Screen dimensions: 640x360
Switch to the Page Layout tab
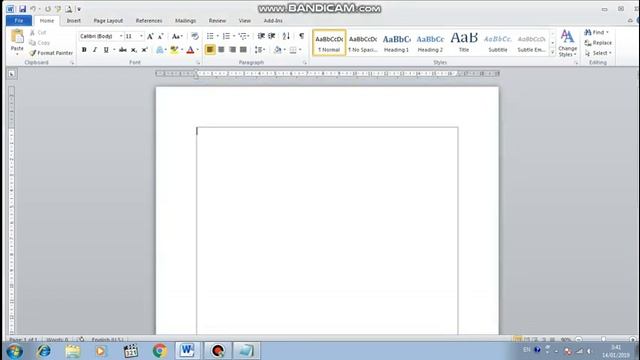108,20
